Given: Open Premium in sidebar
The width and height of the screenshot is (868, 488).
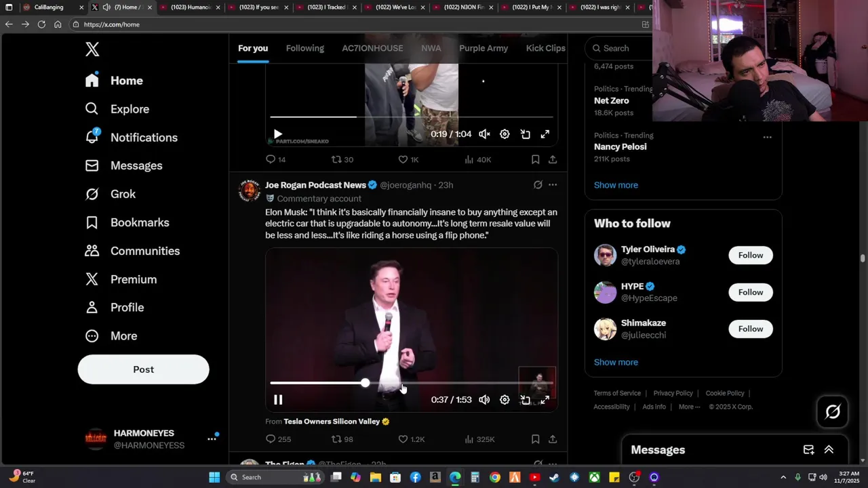Looking at the screenshot, I should (x=121, y=279).
